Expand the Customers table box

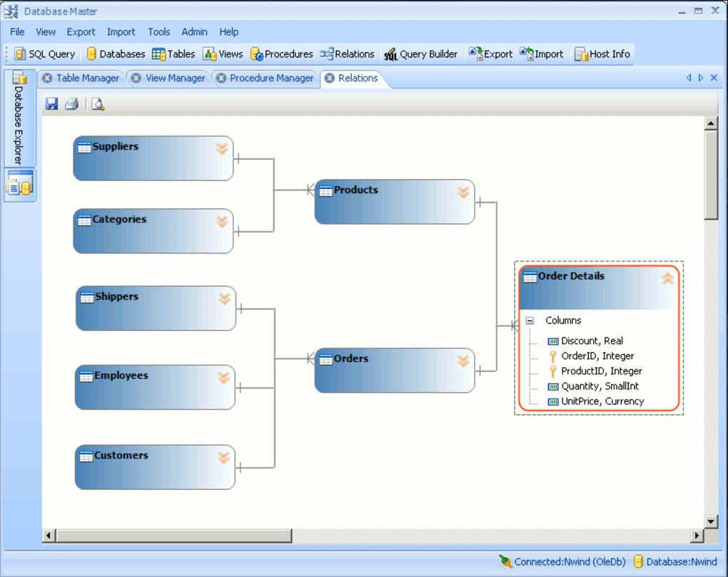coord(224,458)
